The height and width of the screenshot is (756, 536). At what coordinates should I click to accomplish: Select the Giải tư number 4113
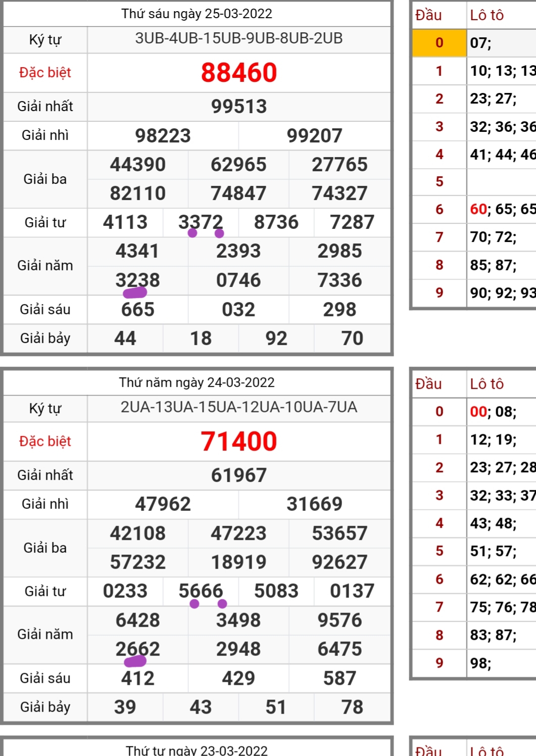tap(125, 222)
